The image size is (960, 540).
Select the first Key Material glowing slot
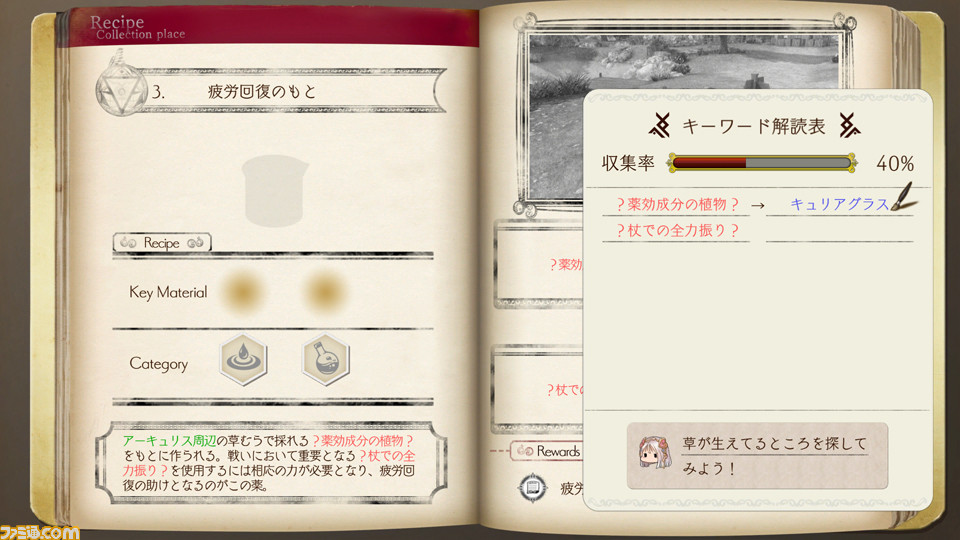[x=243, y=292]
